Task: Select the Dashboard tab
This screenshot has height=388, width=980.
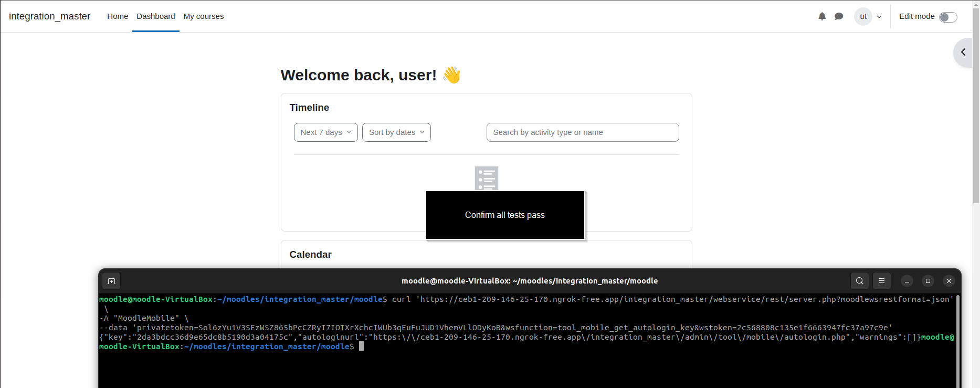Action: [156, 16]
